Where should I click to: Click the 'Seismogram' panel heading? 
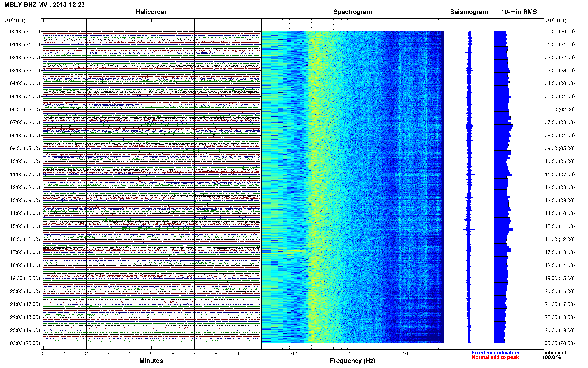pos(469,12)
